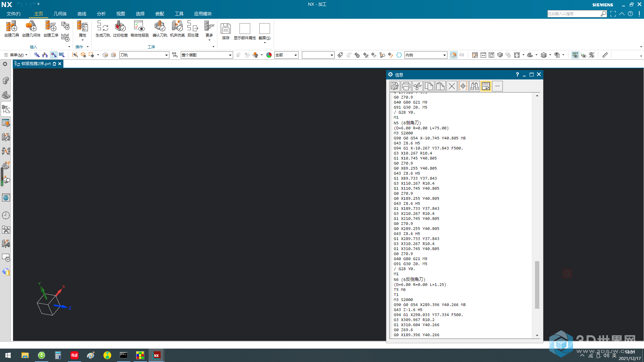Start 机床仿真 (Machine Simulation)
The width and height of the screenshot is (644, 362).
(x=177, y=29)
